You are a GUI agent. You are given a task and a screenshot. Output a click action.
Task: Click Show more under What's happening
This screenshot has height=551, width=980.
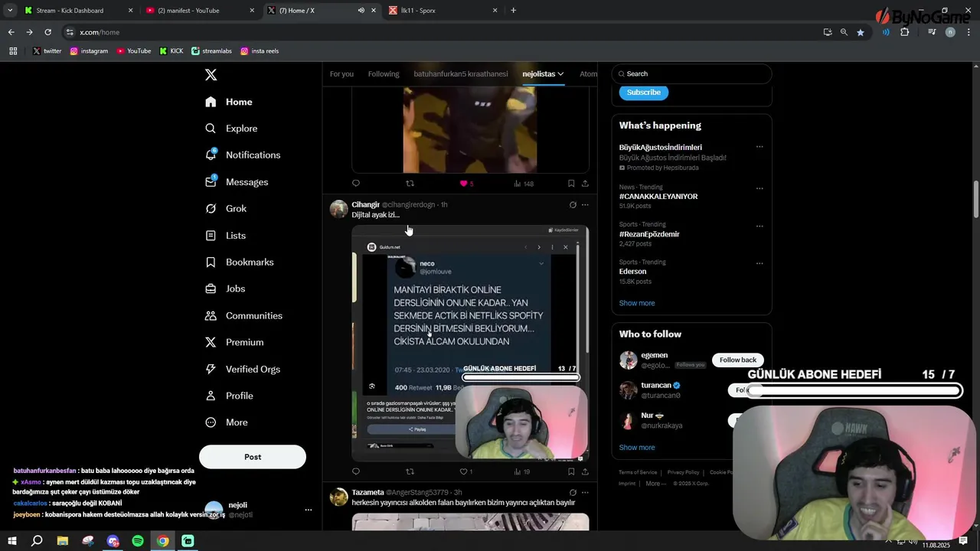tap(637, 303)
